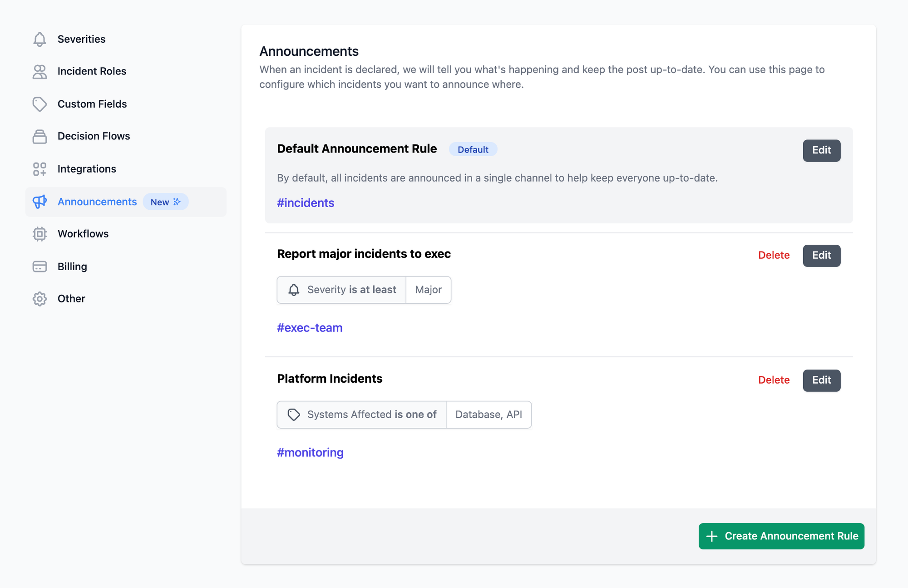Delete the Report major incidents rule
Screen dimensions: 908x588
pos(774,255)
